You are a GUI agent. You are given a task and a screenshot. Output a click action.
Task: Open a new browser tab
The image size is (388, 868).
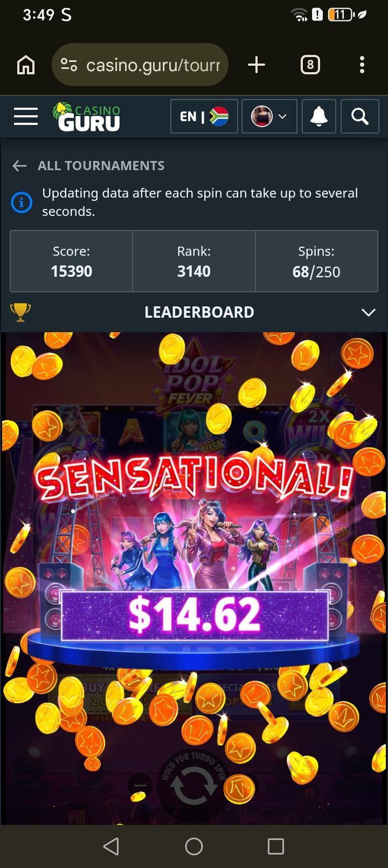pyautogui.click(x=257, y=65)
